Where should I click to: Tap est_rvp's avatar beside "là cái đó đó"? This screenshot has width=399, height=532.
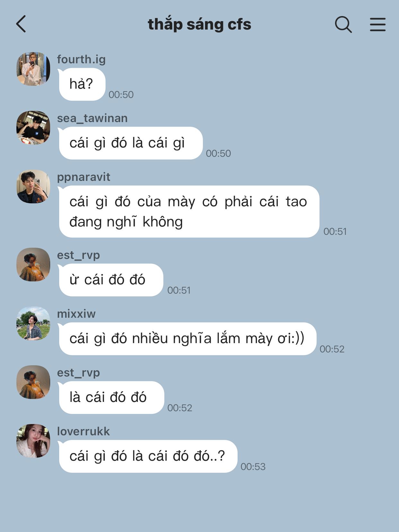pyautogui.click(x=33, y=382)
